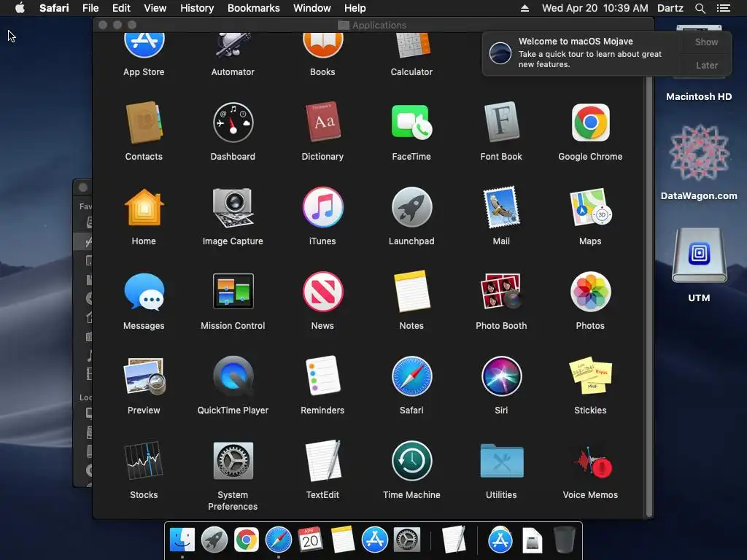The image size is (747, 560).
Task: Open the File menu
Action: point(90,8)
